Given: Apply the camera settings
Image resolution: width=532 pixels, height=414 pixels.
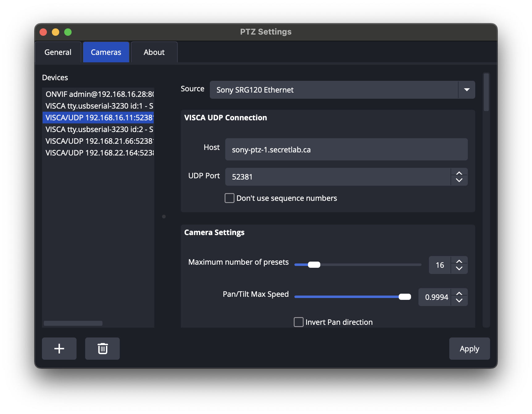Looking at the screenshot, I should [469, 349].
